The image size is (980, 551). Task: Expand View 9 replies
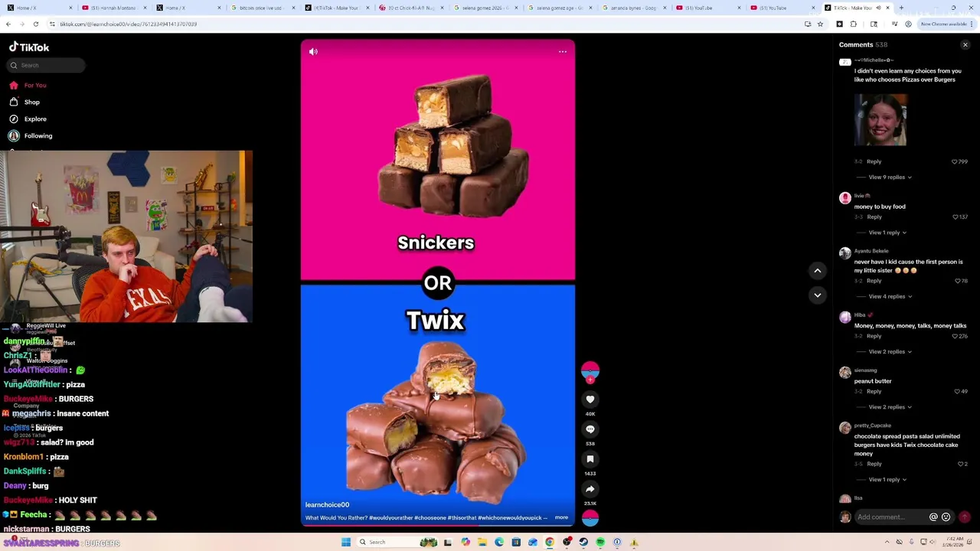[x=890, y=178]
